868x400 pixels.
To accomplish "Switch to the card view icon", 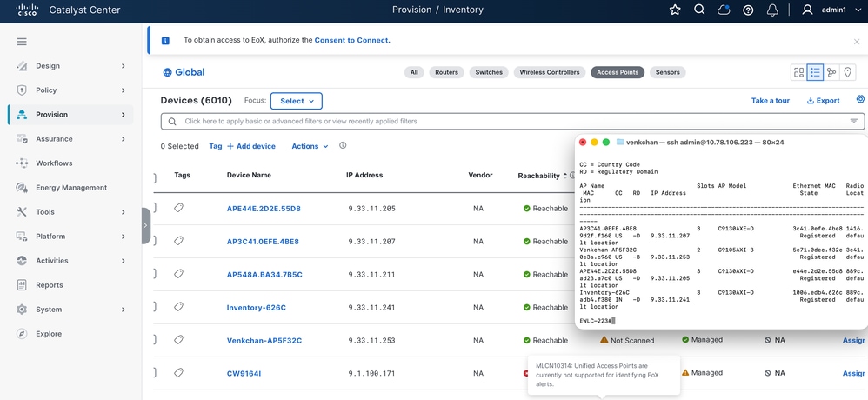I will (798, 72).
